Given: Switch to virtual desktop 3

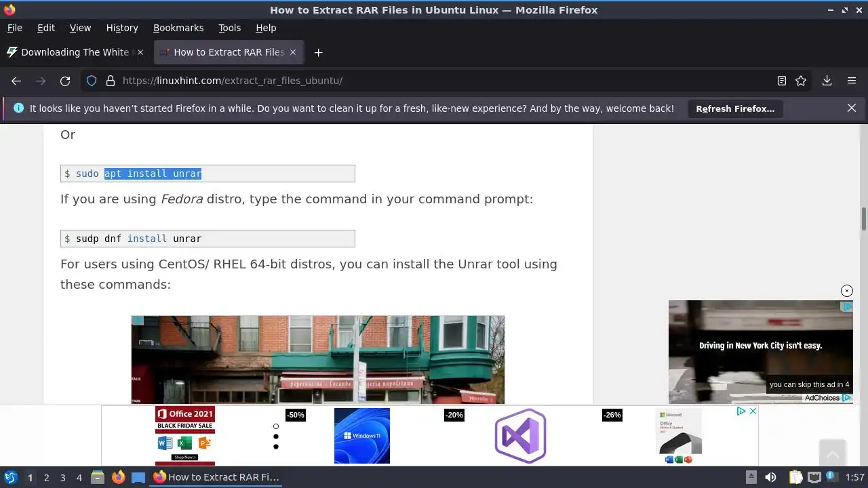Looking at the screenshot, I should tap(62, 478).
